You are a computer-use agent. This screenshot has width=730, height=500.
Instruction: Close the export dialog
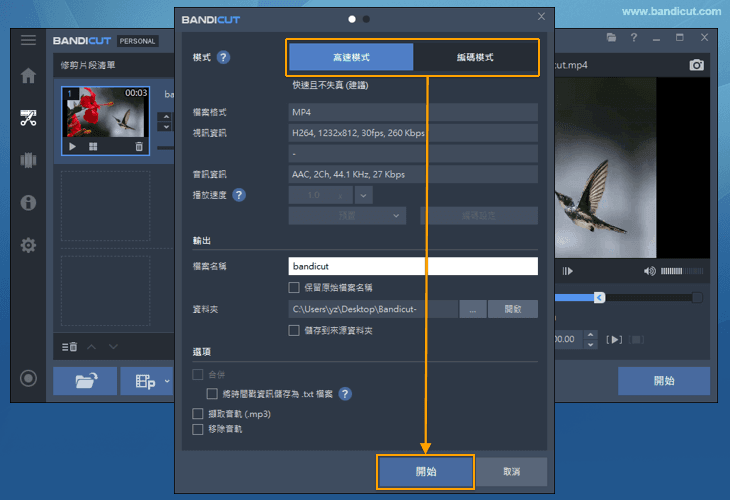coord(541,16)
